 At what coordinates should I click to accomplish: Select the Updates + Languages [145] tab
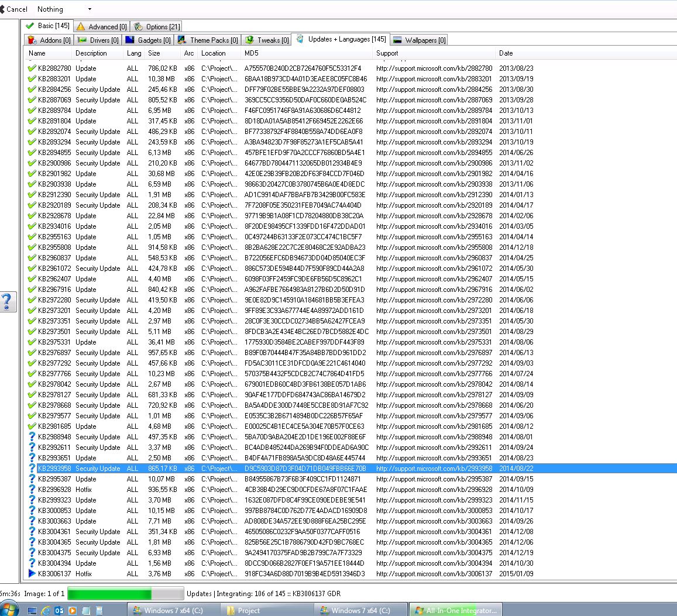pyautogui.click(x=341, y=39)
